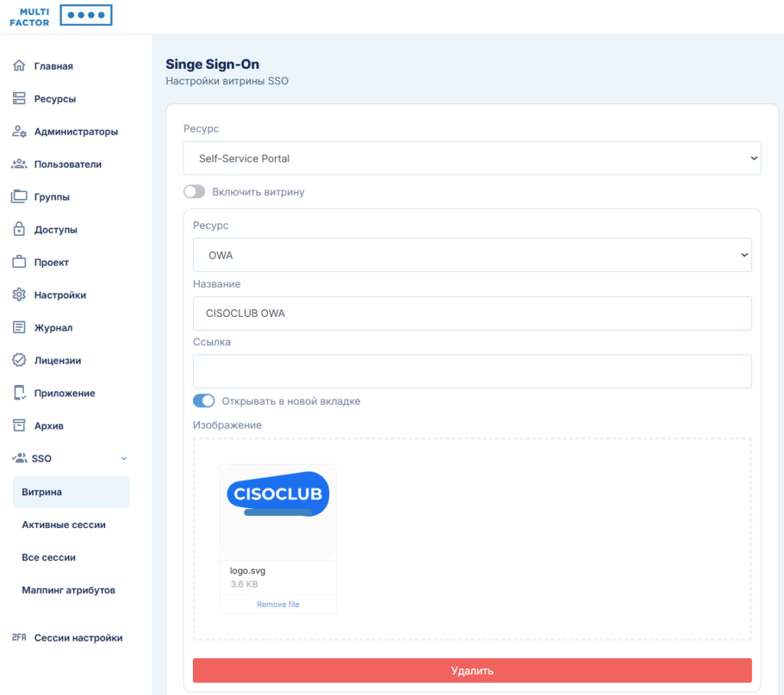Screen dimensions: 784x695
Task: Click the padlock icon beside Доступы
Action: [x=19, y=230]
